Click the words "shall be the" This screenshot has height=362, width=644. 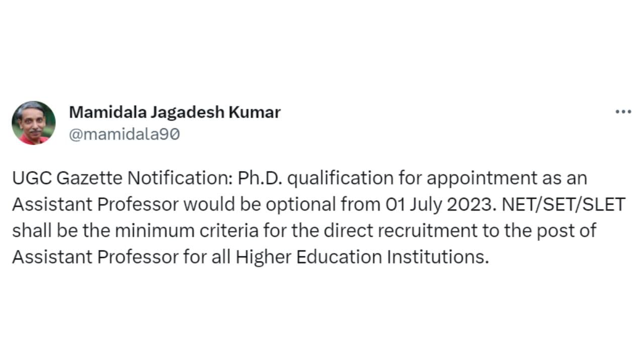[x=61, y=231]
